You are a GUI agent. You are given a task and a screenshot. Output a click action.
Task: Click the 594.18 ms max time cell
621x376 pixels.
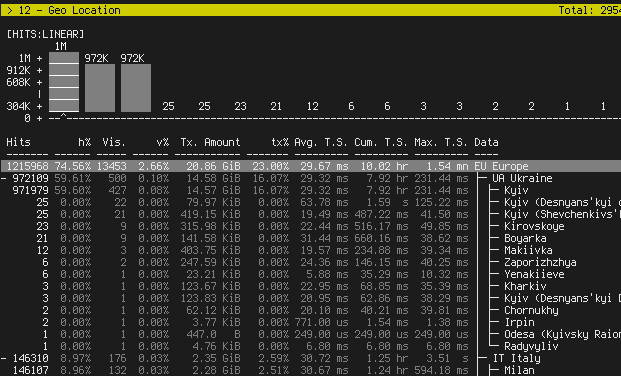[441, 370]
